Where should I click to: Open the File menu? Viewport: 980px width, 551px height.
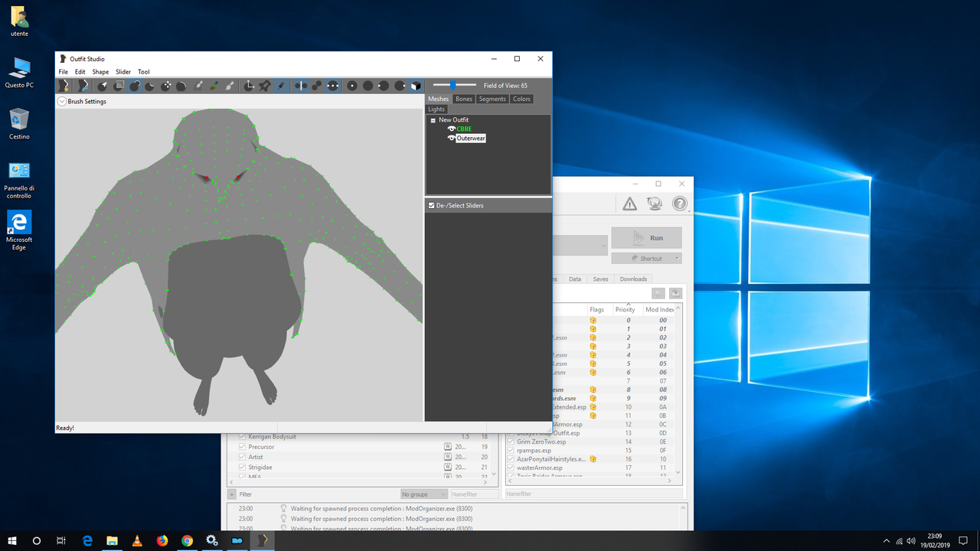[64, 72]
